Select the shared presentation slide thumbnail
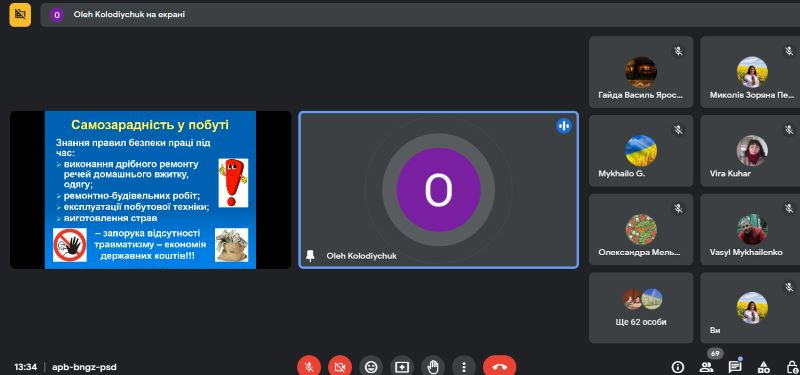This screenshot has height=375, width=800. (151, 190)
